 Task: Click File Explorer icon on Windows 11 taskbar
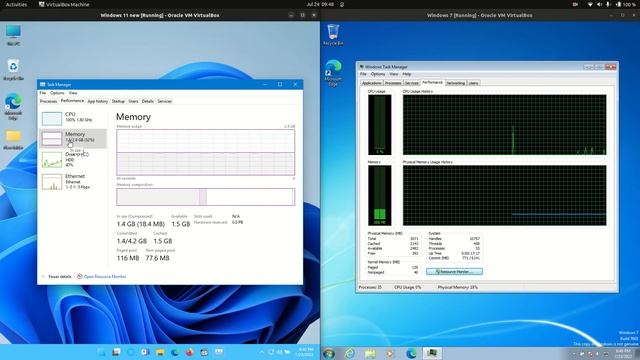(x=160, y=352)
